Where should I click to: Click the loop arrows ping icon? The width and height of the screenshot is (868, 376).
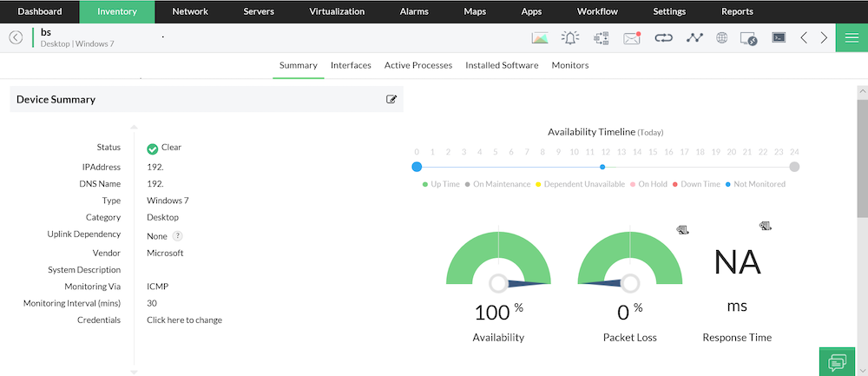click(662, 37)
